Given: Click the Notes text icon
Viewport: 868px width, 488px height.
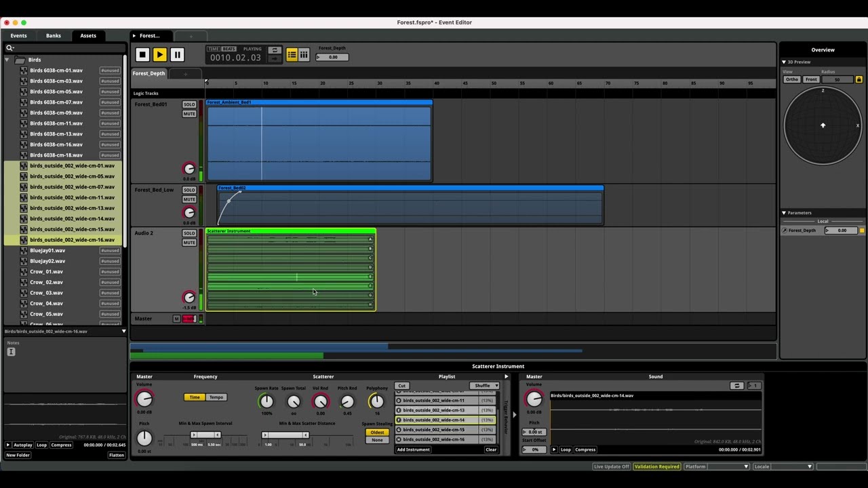Looking at the screenshot, I should (11, 352).
